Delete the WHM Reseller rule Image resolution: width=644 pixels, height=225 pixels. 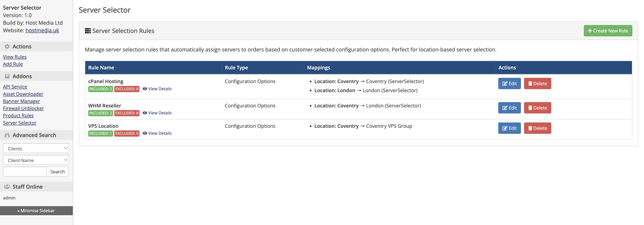[x=537, y=108]
